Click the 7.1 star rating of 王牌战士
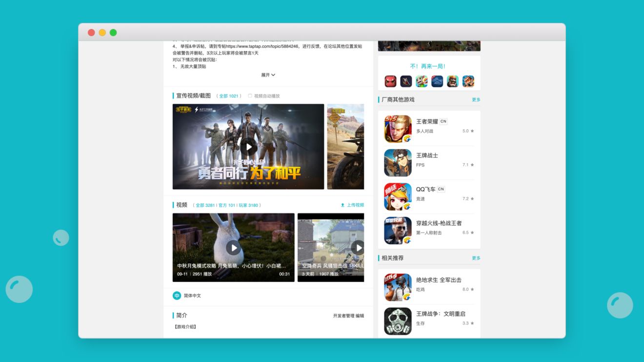This screenshot has width=644, height=362. pyautogui.click(x=468, y=165)
